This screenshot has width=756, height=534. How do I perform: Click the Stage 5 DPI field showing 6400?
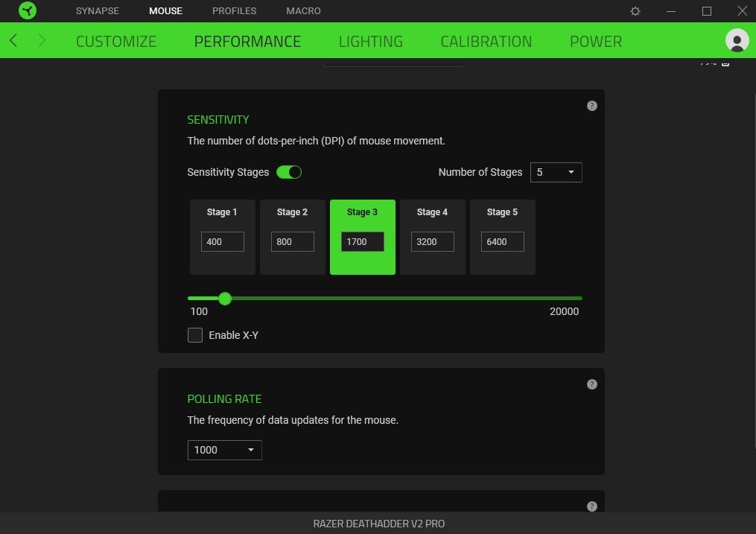tap(503, 241)
